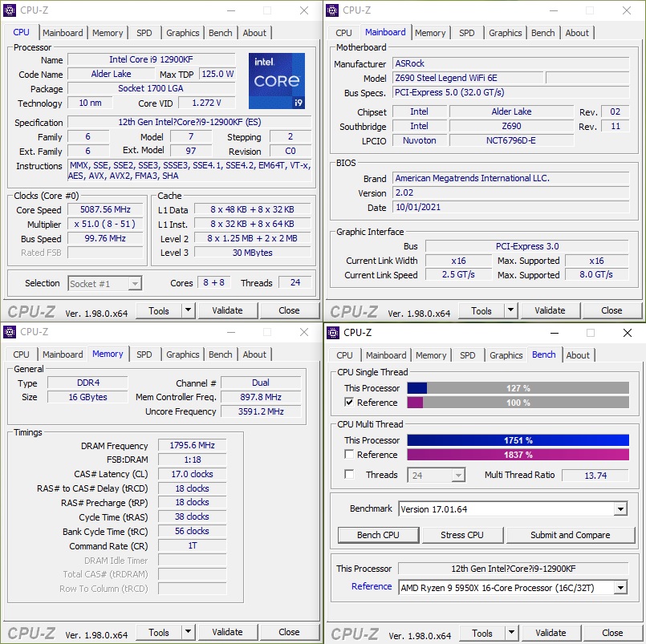The width and height of the screenshot is (646, 644).
Task: Switch to Mainboard tab in top-left CPU window
Action: [63, 33]
